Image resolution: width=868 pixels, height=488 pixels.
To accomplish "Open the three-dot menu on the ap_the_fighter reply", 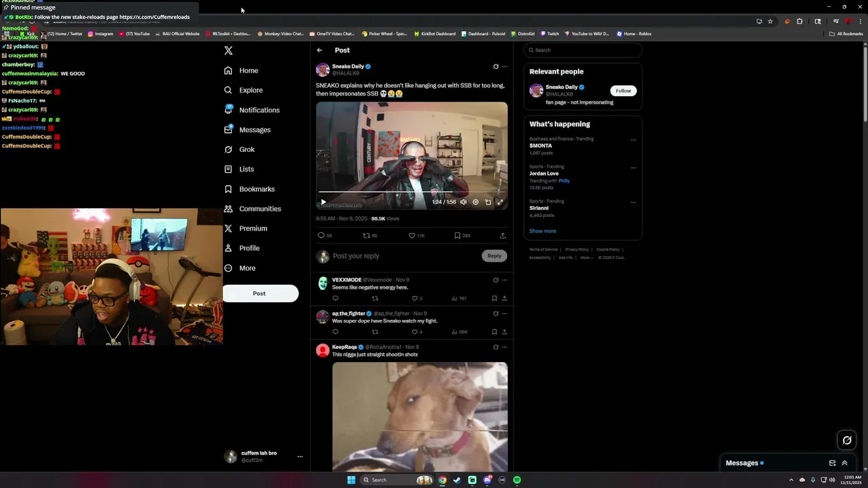I will [505, 314].
